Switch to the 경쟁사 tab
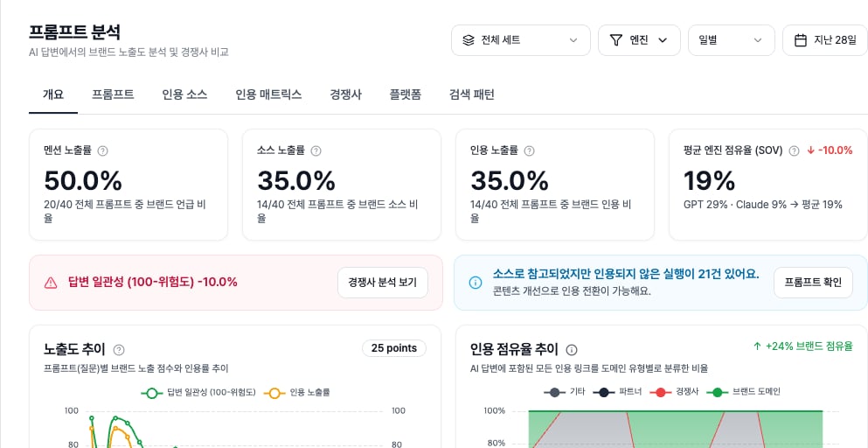Viewport: 868px width, 448px height. tap(345, 94)
